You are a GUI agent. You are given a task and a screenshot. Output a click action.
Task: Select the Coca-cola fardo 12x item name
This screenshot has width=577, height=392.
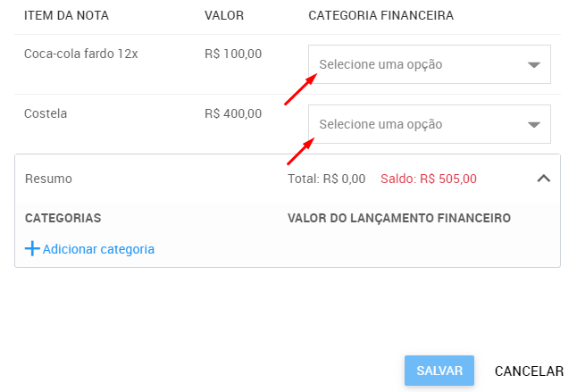(80, 54)
